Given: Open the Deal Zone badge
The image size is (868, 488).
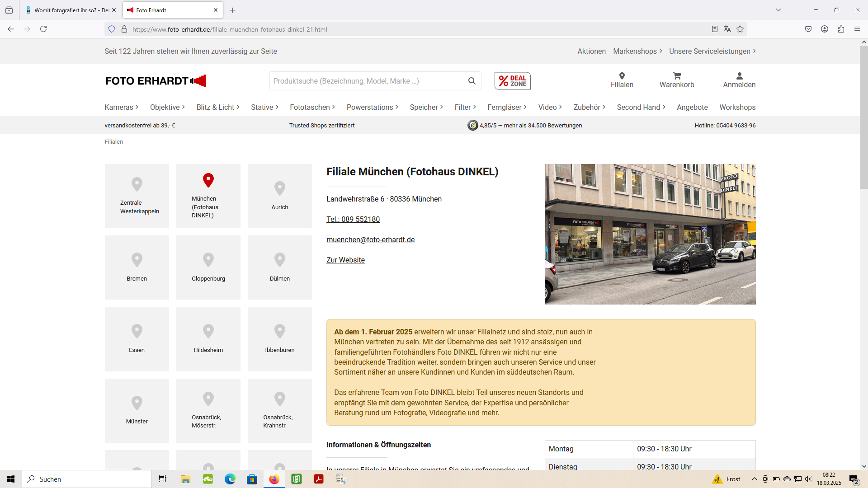Looking at the screenshot, I should pyautogui.click(x=512, y=81).
